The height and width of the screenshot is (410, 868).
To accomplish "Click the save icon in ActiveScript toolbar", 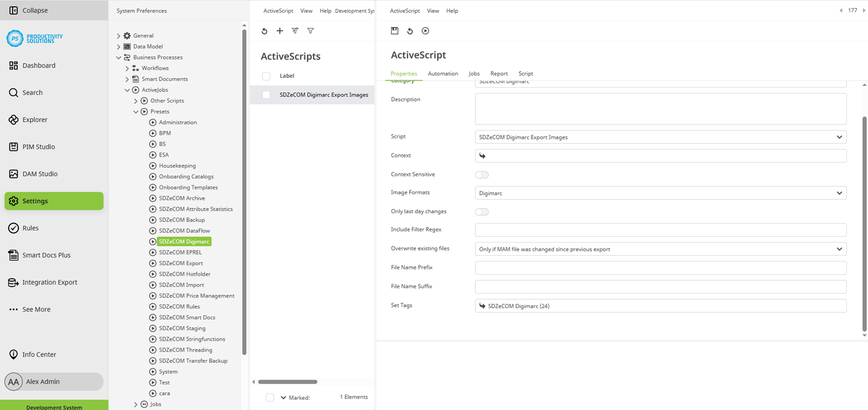I will click(394, 31).
